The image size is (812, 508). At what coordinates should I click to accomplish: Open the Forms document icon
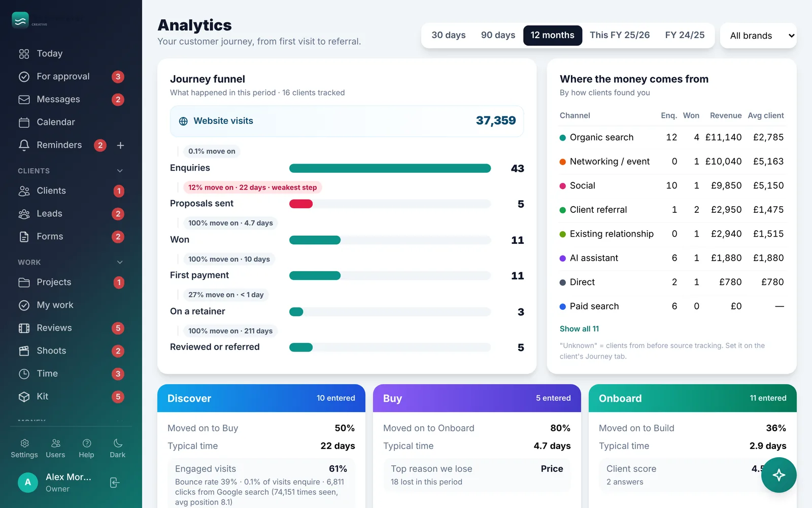point(24,237)
